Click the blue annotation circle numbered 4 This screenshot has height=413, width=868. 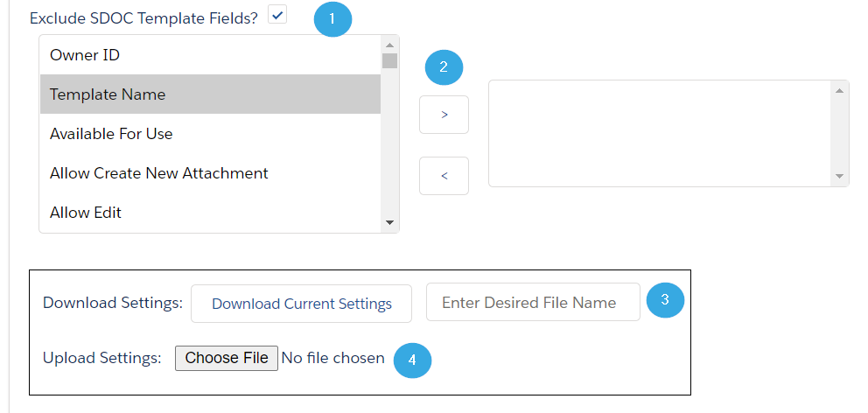click(x=412, y=360)
